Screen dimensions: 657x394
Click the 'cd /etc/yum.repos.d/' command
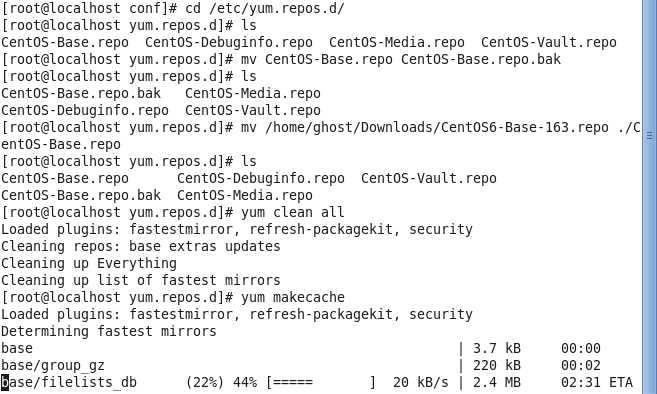(x=264, y=8)
